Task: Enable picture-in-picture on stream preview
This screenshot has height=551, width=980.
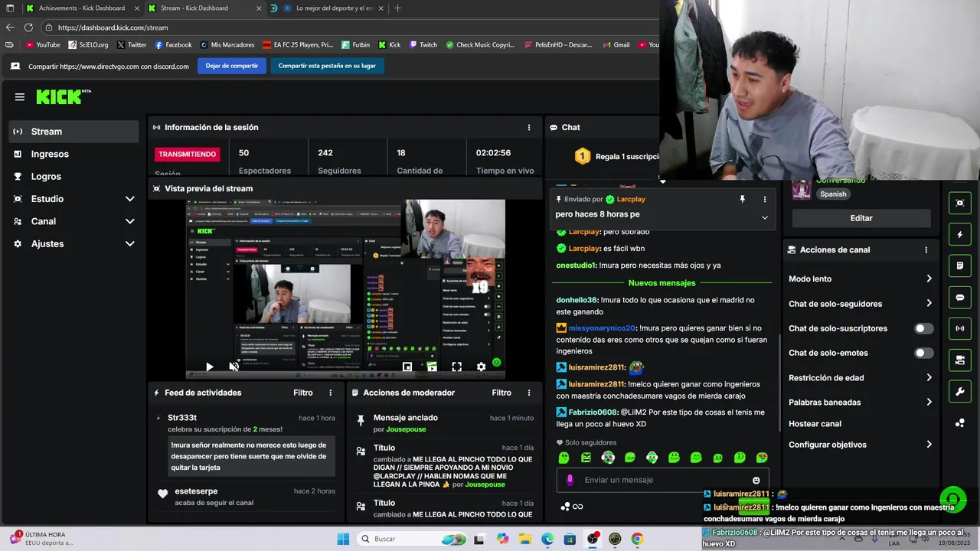Action: [x=407, y=367]
